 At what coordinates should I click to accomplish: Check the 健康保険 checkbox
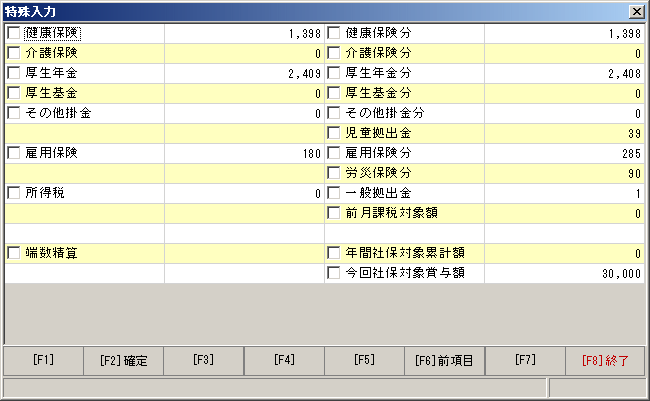tap(14, 33)
